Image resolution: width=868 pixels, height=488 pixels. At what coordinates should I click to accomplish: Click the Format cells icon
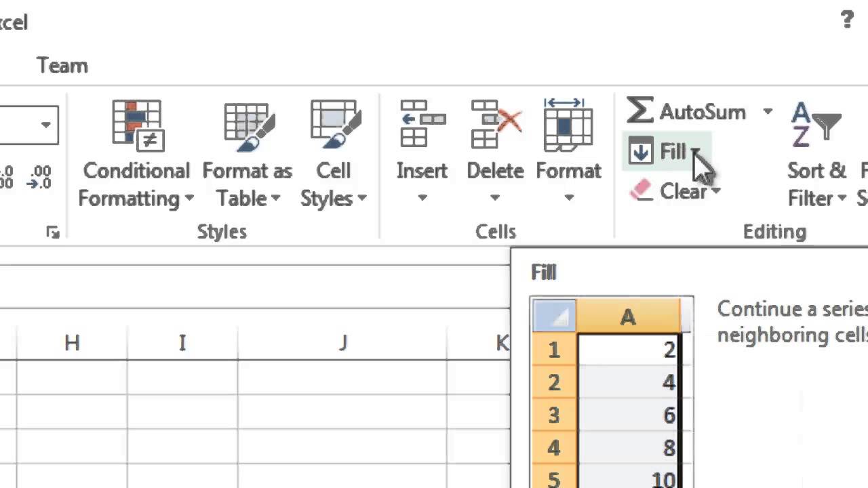coord(568,124)
